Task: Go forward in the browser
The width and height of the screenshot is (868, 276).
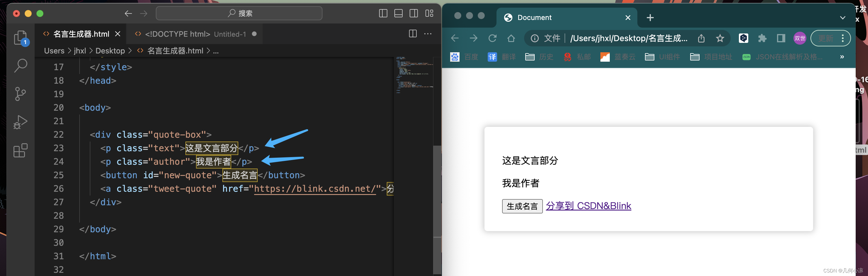Action: pos(473,38)
